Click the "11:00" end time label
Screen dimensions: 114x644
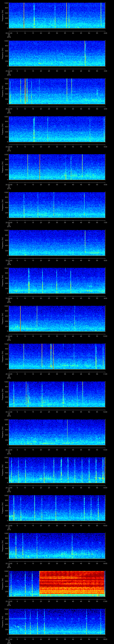click(x=105, y=374)
